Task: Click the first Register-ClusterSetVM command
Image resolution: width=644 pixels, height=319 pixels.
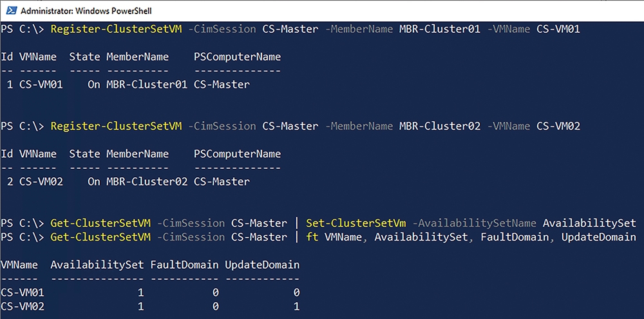Action: click(116, 29)
